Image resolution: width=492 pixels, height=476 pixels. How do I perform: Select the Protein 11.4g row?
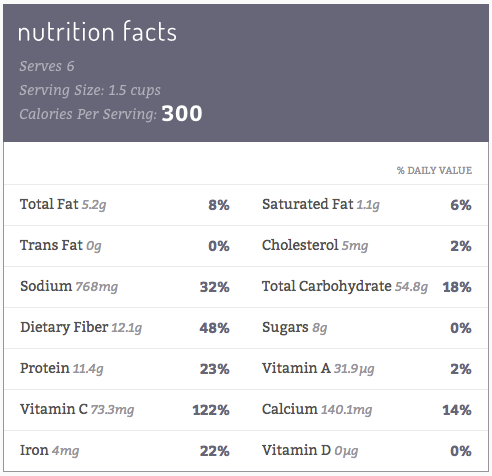point(125,369)
